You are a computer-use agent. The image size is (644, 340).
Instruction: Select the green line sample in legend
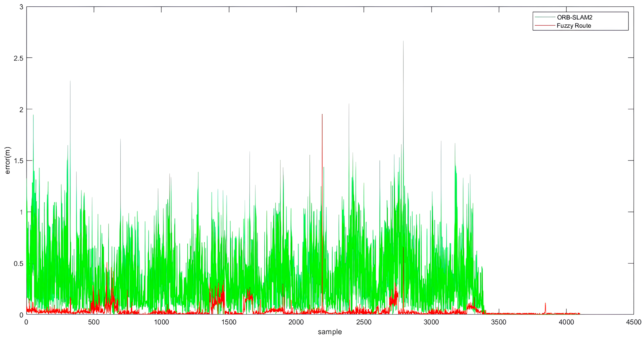[x=545, y=17]
